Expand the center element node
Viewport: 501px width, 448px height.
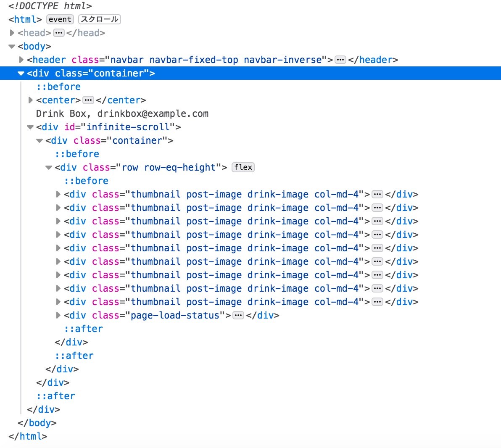[x=31, y=100]
